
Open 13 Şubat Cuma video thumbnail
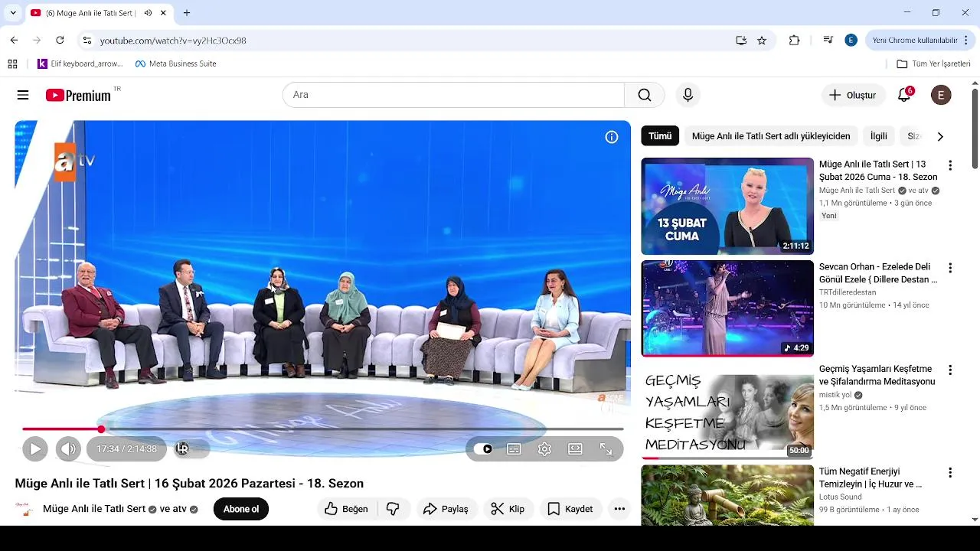[x=727, y=207]
